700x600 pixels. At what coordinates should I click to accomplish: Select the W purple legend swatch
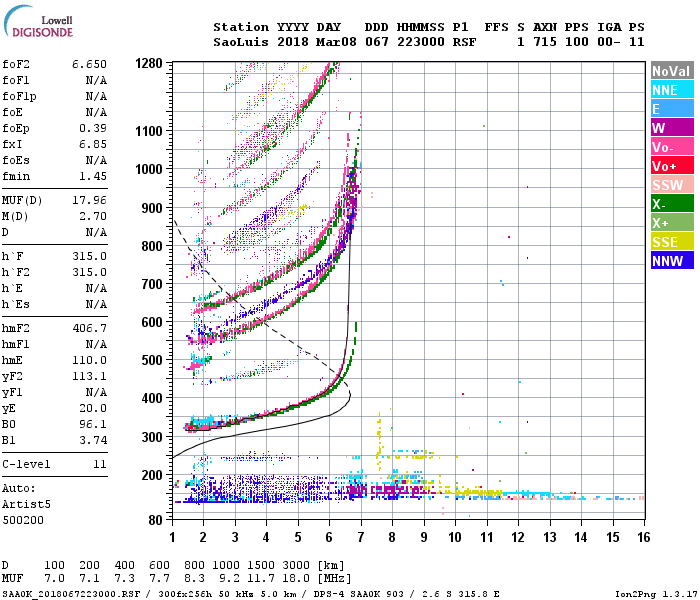point(672,128)
